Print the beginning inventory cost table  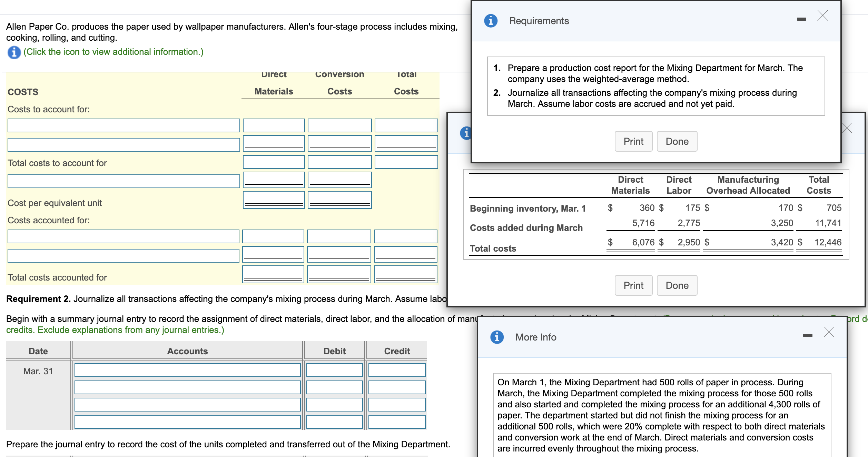click(x=633, y=285)
